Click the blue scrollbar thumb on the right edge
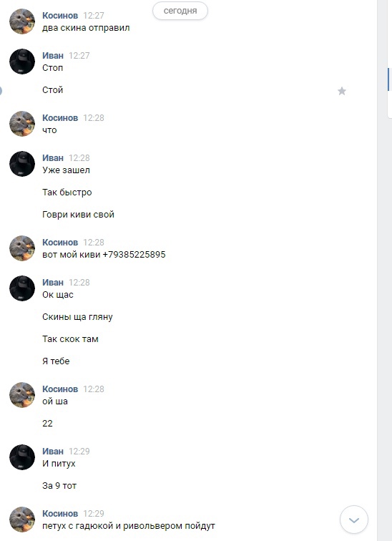 click(x=388, y=79)
